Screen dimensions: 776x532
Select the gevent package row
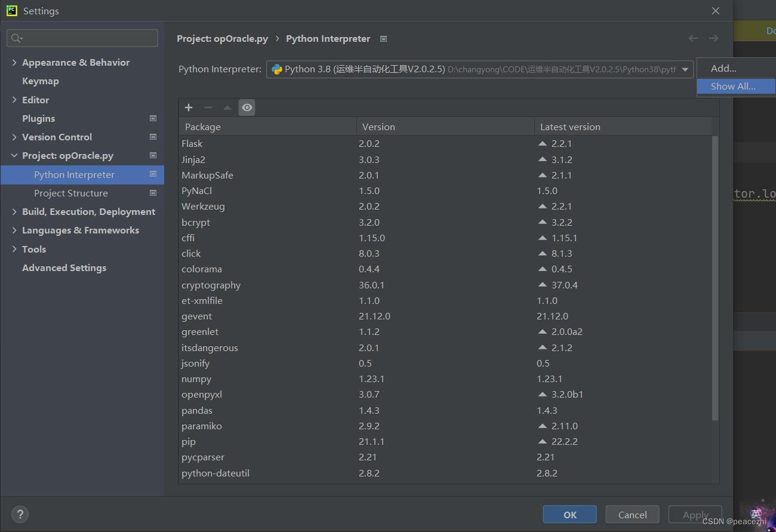click(x=445, y=316)
